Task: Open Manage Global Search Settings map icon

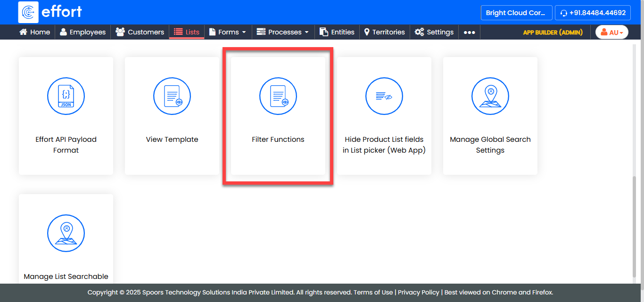Action: click(490, 96)
